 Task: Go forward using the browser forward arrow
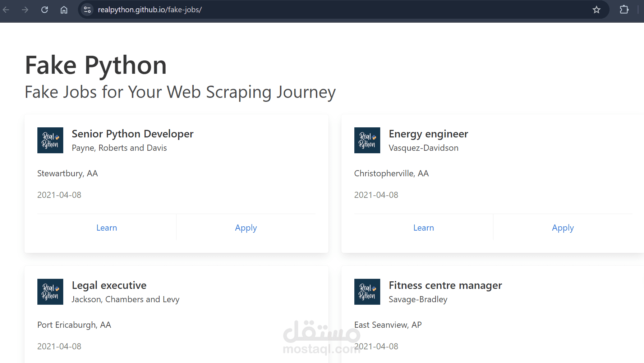pos(25,10)
